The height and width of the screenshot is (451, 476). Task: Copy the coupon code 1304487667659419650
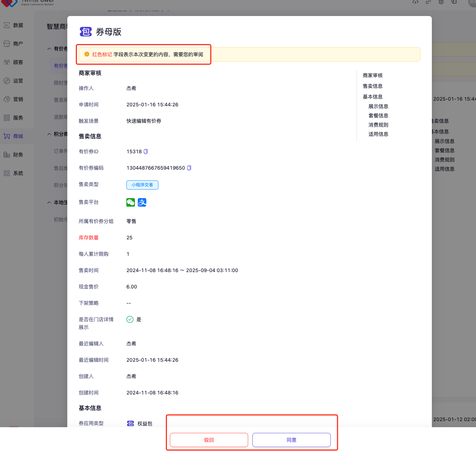click(189, 168)
